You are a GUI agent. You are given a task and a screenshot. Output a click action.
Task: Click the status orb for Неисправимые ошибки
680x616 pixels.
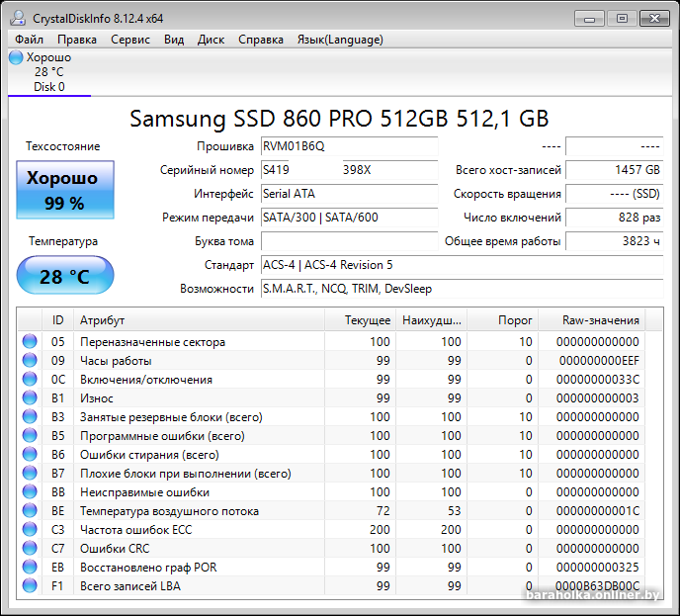(30, 492)
